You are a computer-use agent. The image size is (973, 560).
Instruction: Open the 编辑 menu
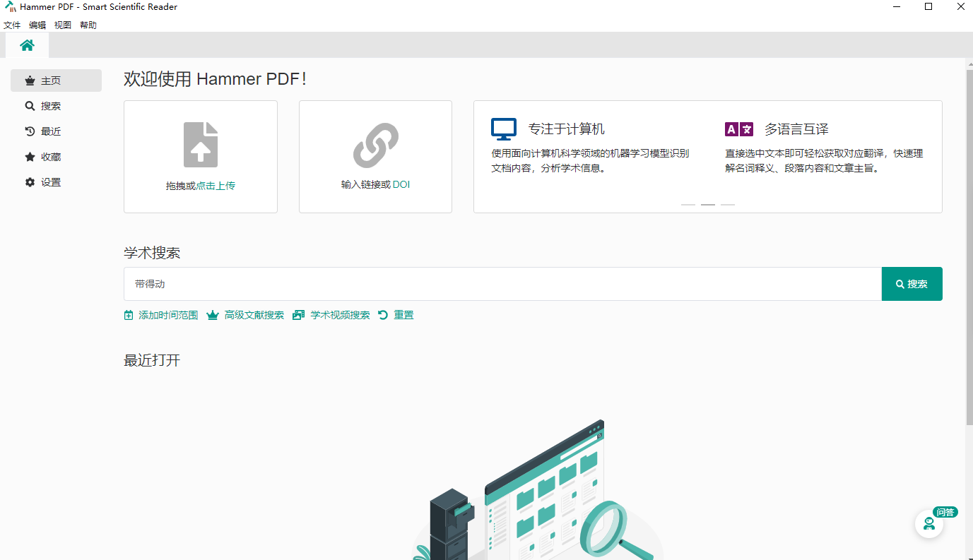pyautogui.click(x=37, y=25)
